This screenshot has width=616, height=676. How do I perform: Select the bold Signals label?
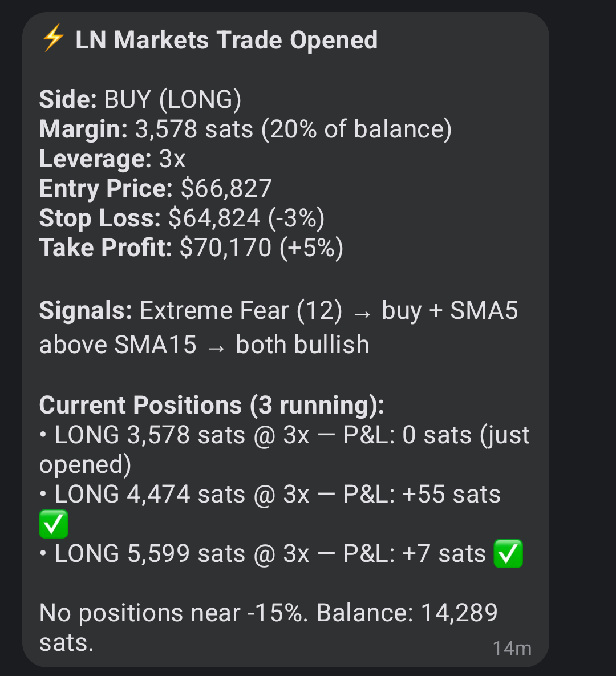(86, 311)
